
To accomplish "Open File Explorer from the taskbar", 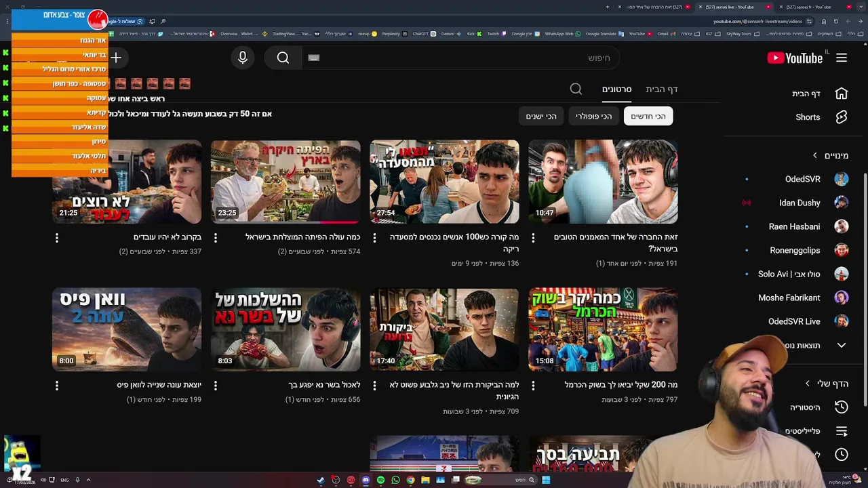I will 425,480.
